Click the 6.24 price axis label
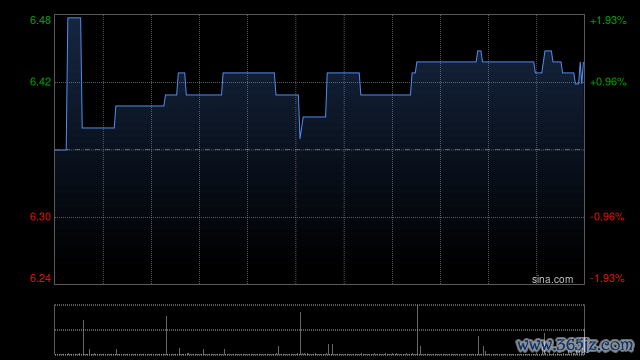This screenshot has height=360, width=640. 40,278
